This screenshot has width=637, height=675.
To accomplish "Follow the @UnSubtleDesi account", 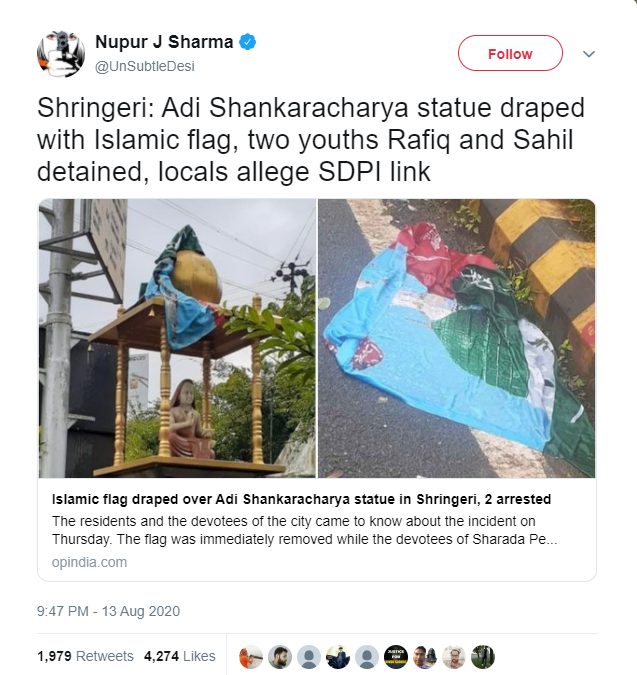I will [x=510, y=53].
